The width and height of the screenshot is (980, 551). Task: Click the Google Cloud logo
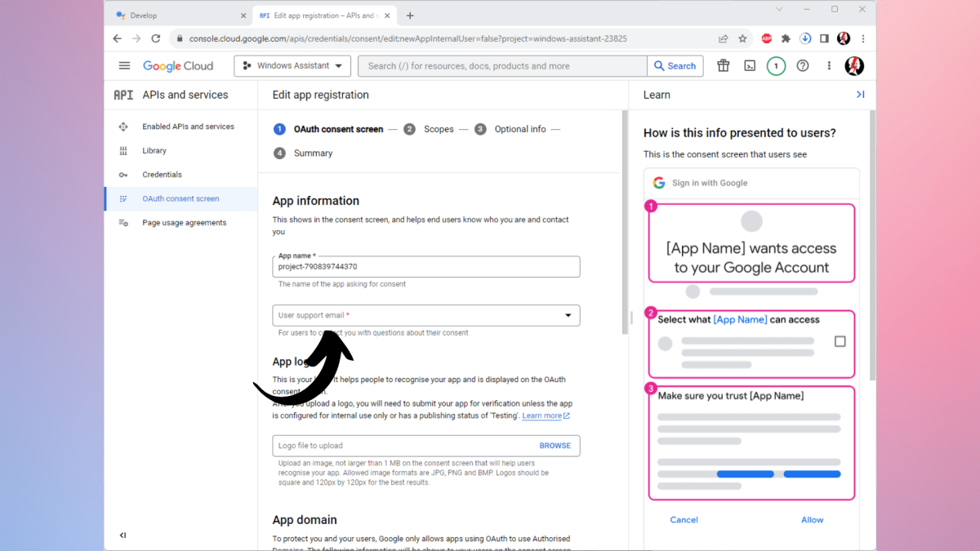178,66
